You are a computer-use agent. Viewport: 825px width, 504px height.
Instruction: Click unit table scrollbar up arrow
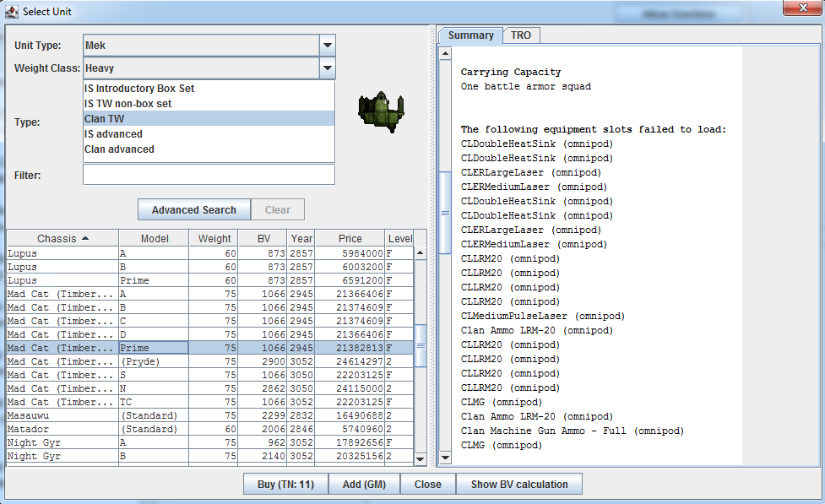(x=420, y=253)
